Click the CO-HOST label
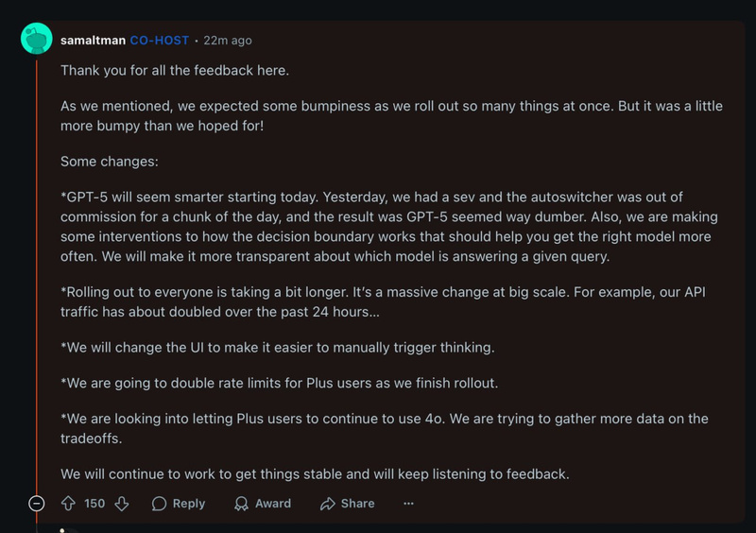This screenshot has height=533, width=756. pyautogui.click(x=159, y=41)
